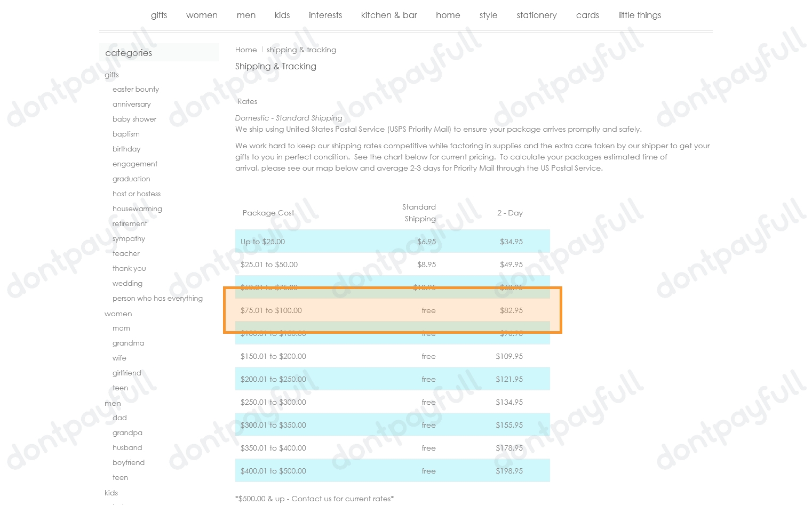The image size is (812, 505).
Task: Open the housewarming category
Action: (137, 209)
